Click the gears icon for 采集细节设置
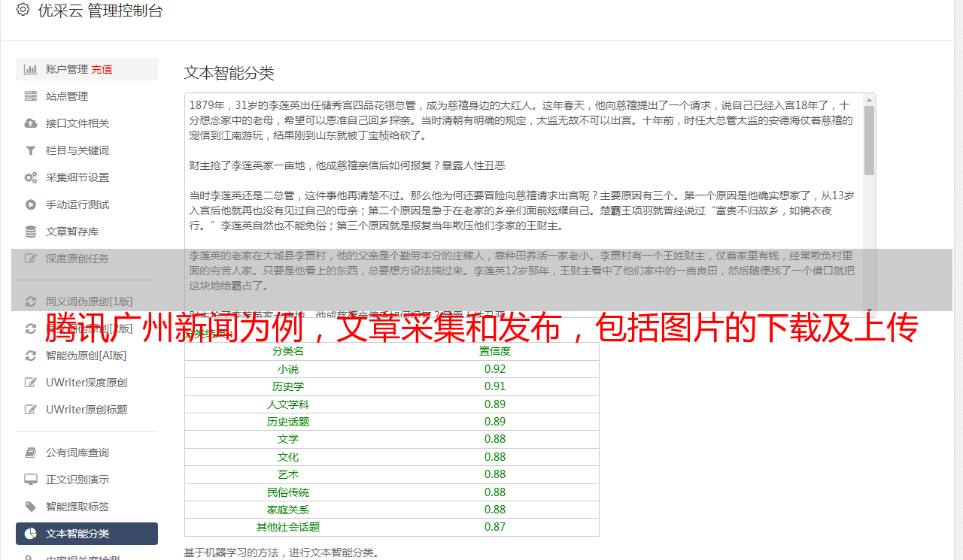Viewport: 963px width, 560px height. pos(31,177)
